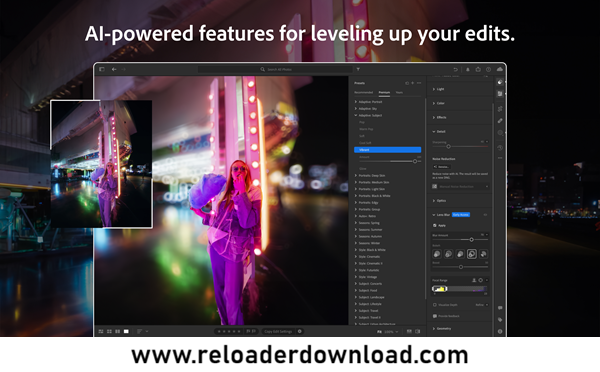Open the Edit panel icon
The image size is (600, 372).
500,82
